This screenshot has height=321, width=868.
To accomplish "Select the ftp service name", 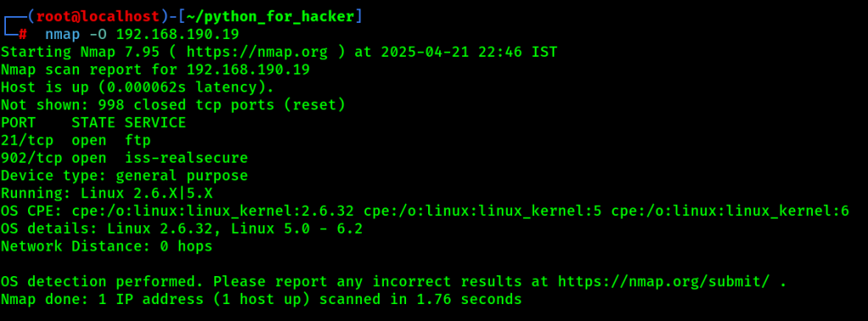I will [x=138, y=140].
